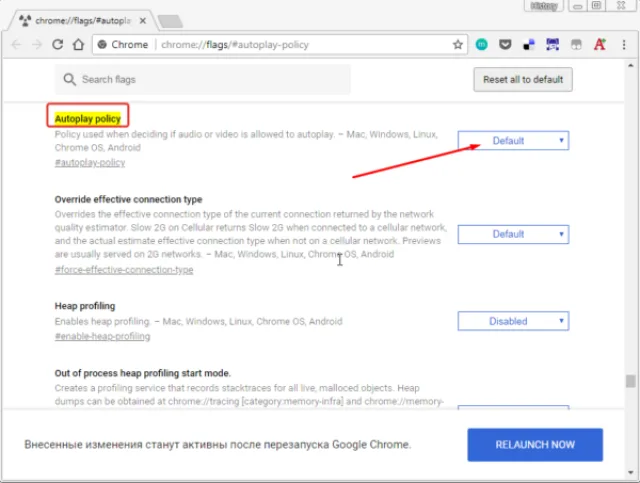This screenshot has height=483, width=640.
Task: Click the scrollbar up arrow
Action: point(631,65)
